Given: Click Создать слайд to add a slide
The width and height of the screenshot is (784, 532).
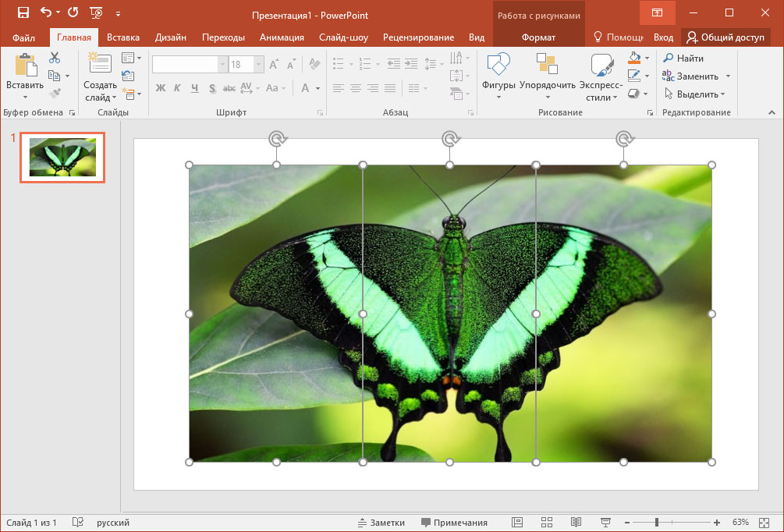Looking at the screenshot, I should coord(100,76).
